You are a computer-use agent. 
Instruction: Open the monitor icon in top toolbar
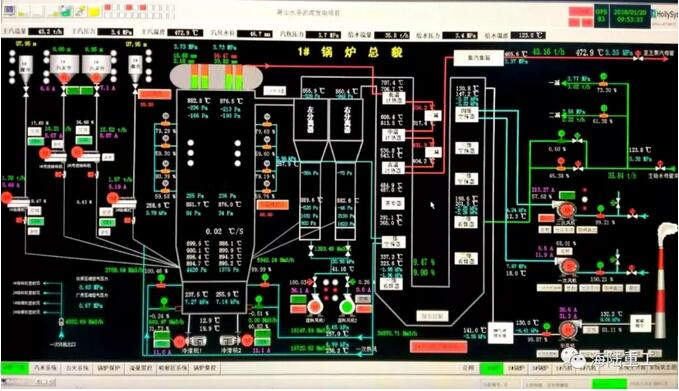pyautogui.click(x=10, y=10)
